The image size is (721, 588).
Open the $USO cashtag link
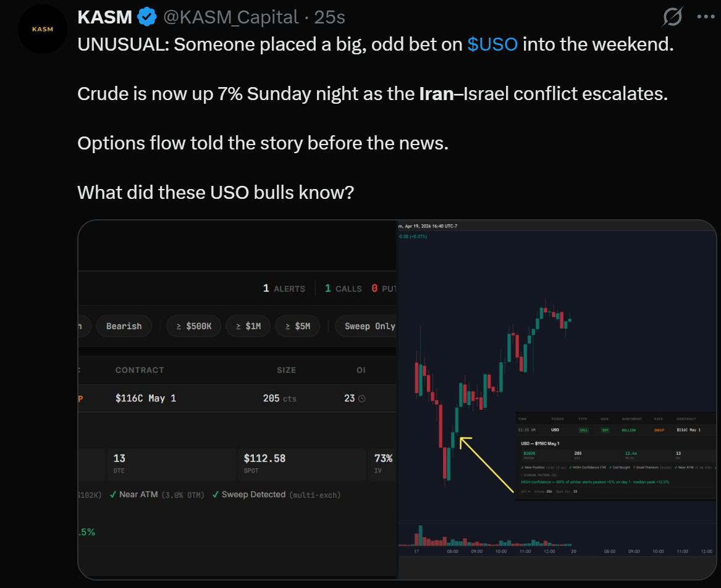[492, 44]
